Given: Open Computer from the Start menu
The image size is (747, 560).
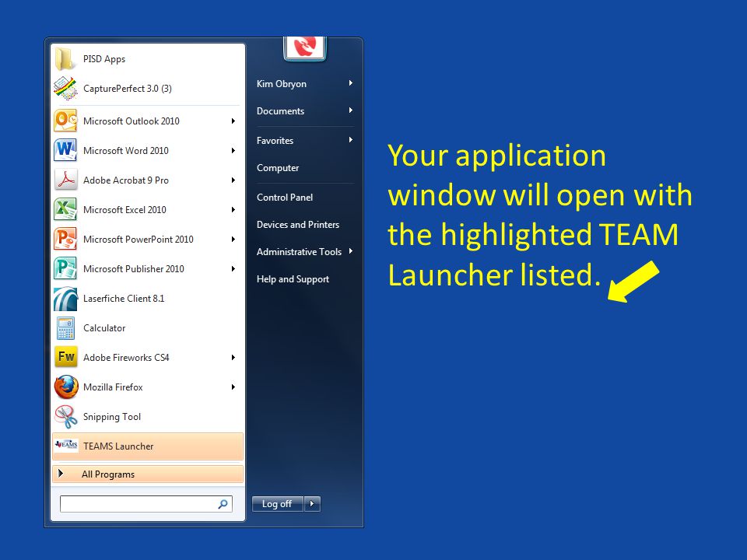Looking at the screenshot, I should (x=278, y=168).
